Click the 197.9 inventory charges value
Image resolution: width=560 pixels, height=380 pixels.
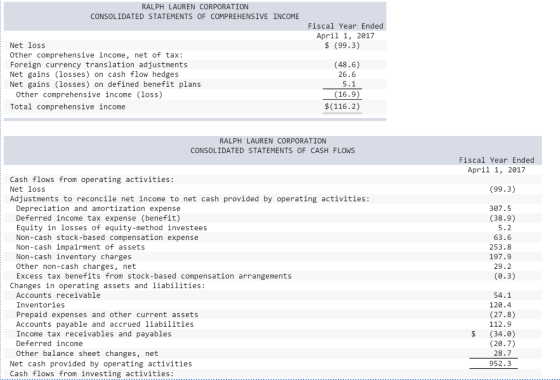click(500, 257)
